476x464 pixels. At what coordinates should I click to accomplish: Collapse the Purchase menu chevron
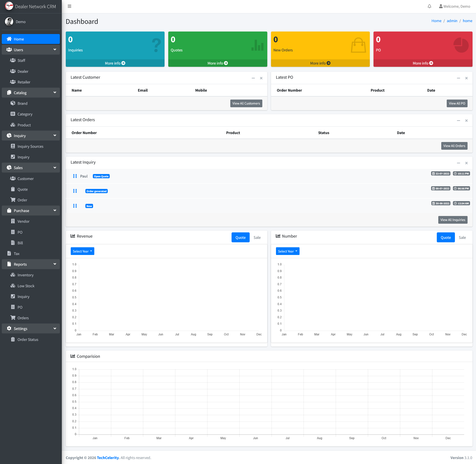pyautogui.click(x=55, y=211)
